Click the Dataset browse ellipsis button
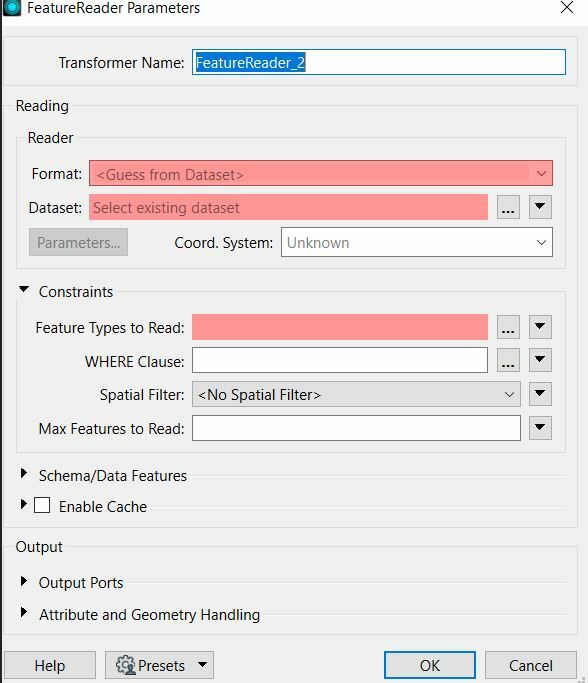The image size is (588, 683). tap(508, 207)
